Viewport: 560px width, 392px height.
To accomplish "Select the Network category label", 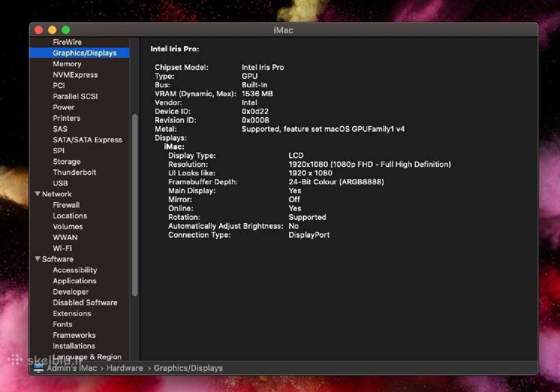I will [56, 194].
